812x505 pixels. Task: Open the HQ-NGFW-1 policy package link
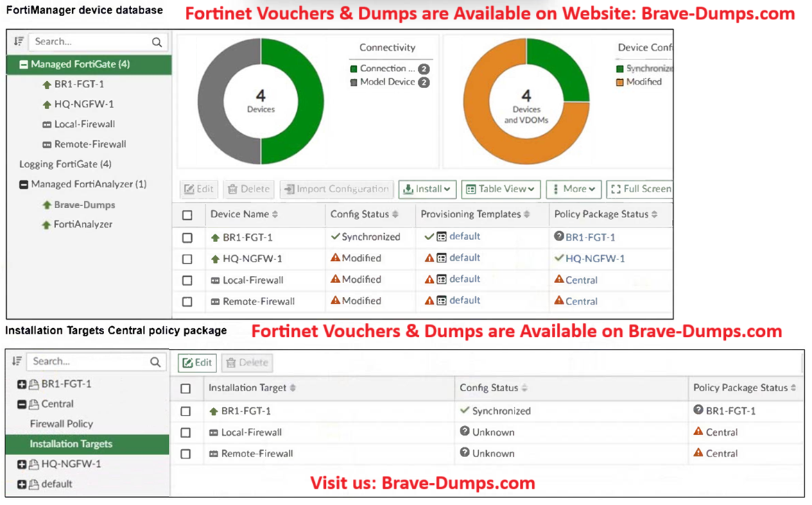coord(594,259)
